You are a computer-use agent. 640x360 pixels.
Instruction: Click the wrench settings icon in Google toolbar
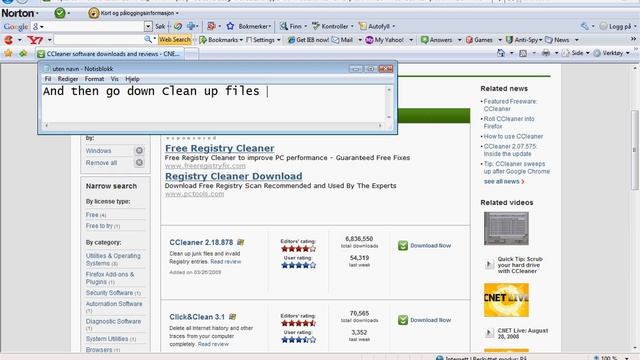point(584,27)
